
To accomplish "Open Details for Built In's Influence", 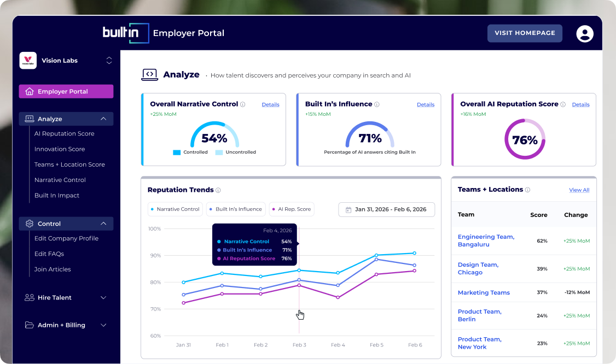I will 426,104.
